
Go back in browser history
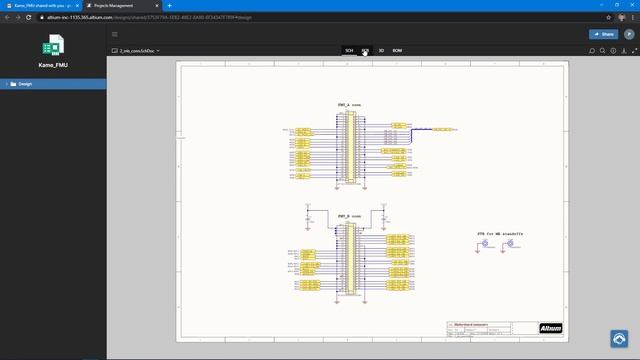[7, 18]
